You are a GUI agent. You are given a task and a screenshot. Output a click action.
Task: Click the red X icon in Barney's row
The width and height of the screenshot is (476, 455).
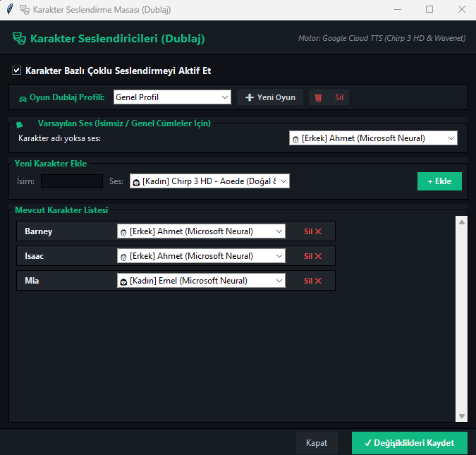point(318,231)
